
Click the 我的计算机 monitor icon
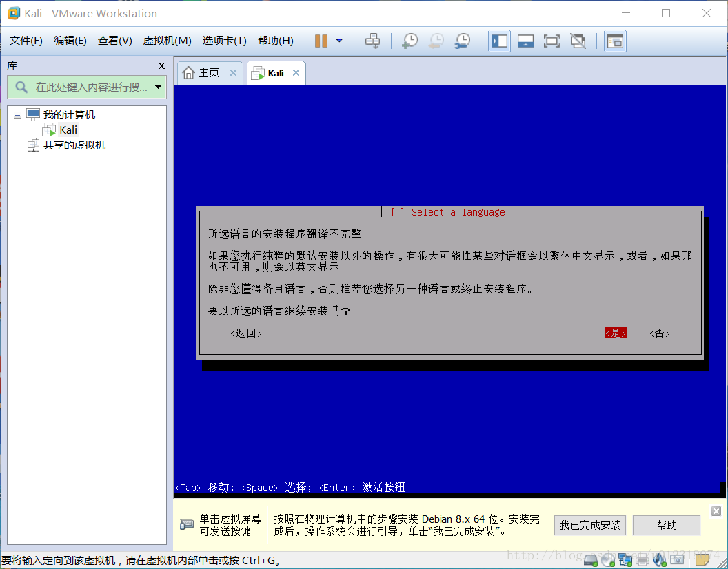tap(33, 114)
